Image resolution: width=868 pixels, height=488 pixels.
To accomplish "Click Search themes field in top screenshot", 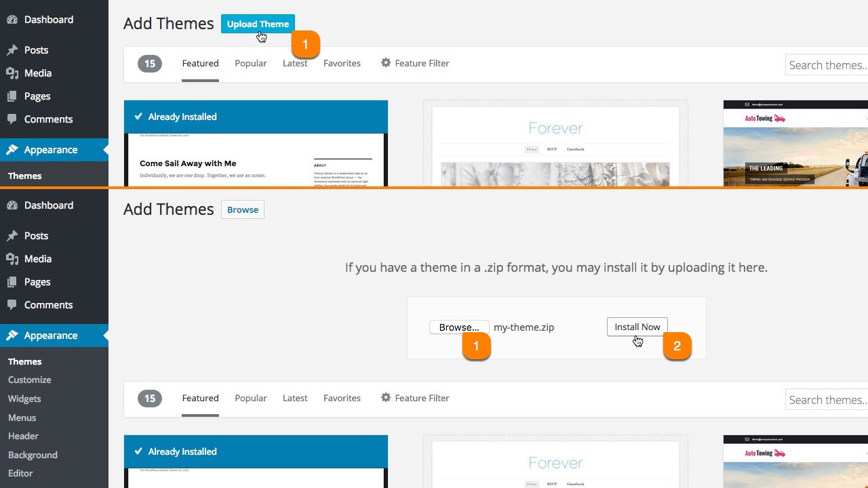I will coord(826,65).
